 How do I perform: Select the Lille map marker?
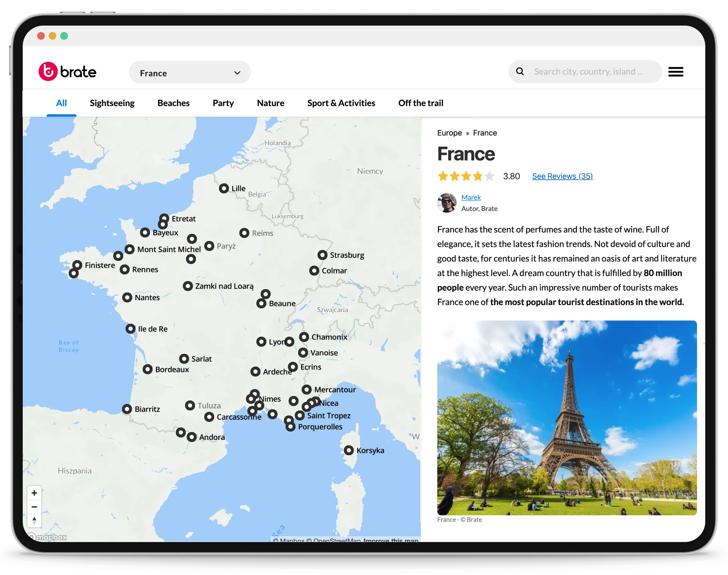click(224, 188)
